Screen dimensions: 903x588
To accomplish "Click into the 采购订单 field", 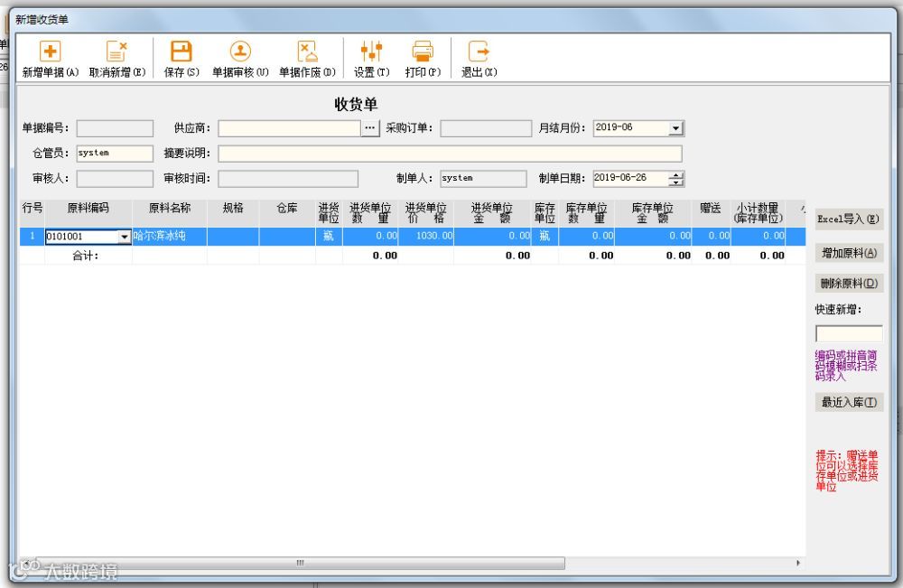I will (x=486, y=128).
